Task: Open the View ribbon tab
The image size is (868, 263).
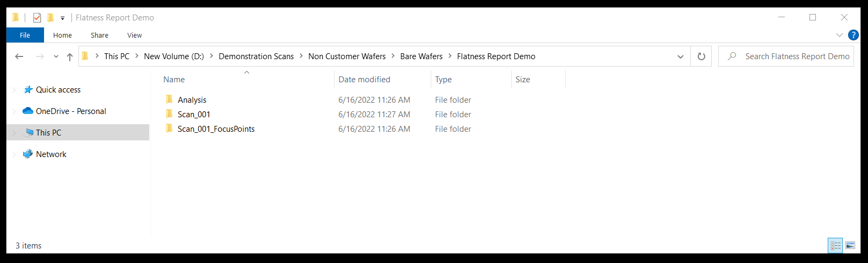Action: 134,35
